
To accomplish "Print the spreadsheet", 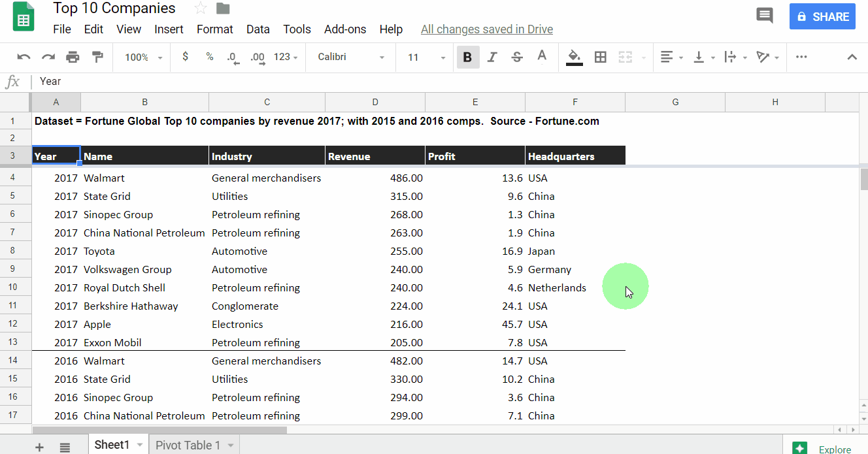I will point(73,57).
